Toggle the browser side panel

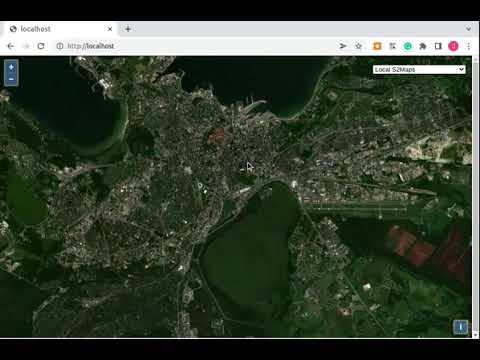click(x=438, y=46)
